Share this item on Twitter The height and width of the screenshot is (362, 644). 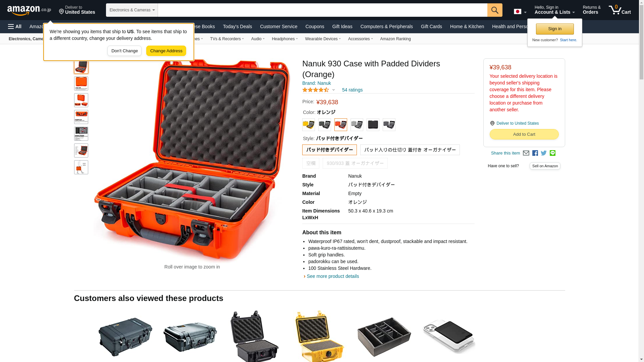[x=544, y=153]
